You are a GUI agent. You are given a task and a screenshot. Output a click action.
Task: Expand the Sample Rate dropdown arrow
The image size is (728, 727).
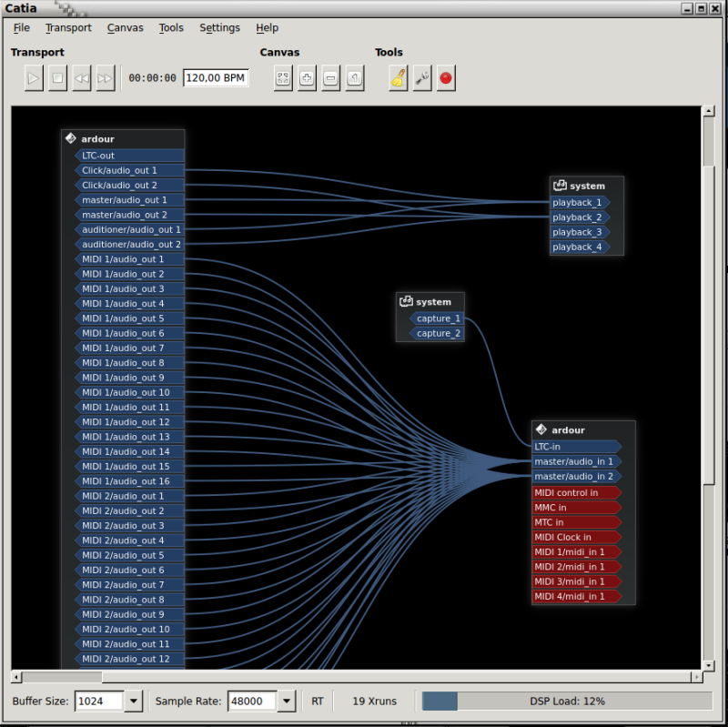pos(287,701)
